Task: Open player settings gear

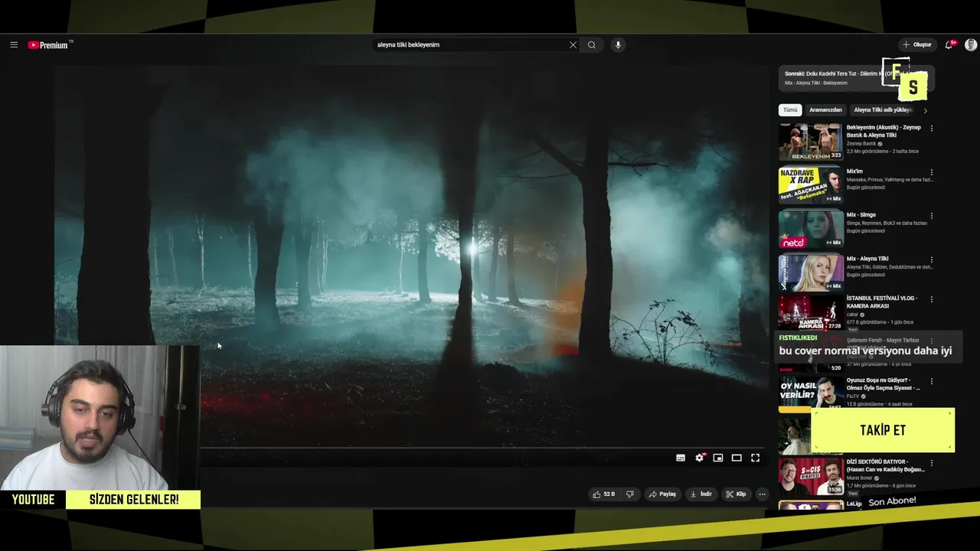Action: [699, 458]
